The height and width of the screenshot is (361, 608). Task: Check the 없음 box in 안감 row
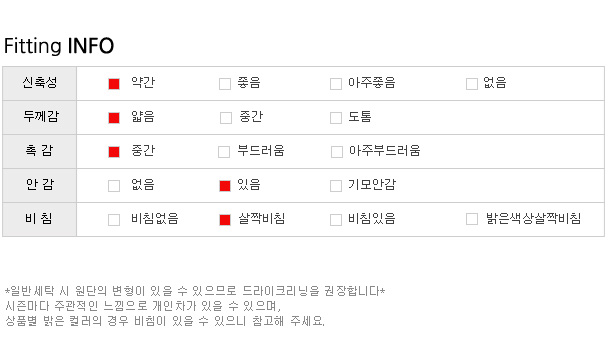(114, 186)
